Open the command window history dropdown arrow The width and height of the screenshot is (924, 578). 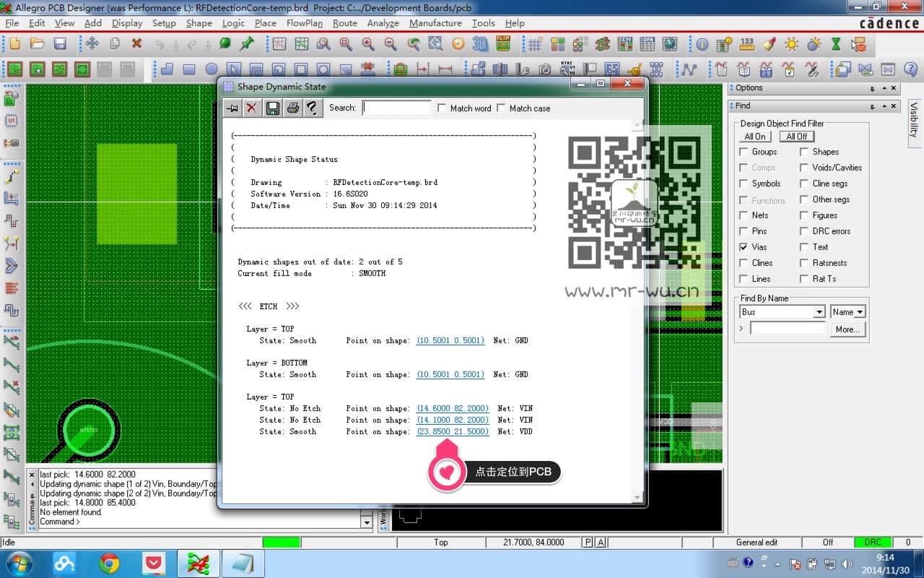coord(367,522)
